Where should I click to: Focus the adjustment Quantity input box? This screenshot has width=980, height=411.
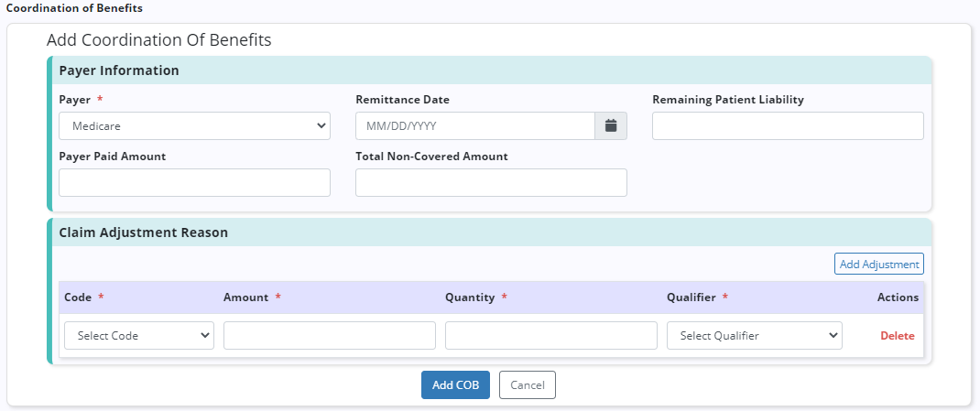coord(550,336)
